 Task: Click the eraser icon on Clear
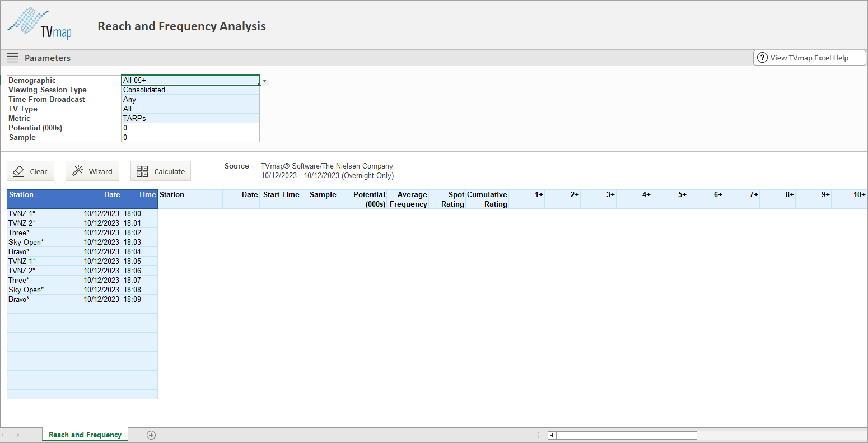point(18,171)
